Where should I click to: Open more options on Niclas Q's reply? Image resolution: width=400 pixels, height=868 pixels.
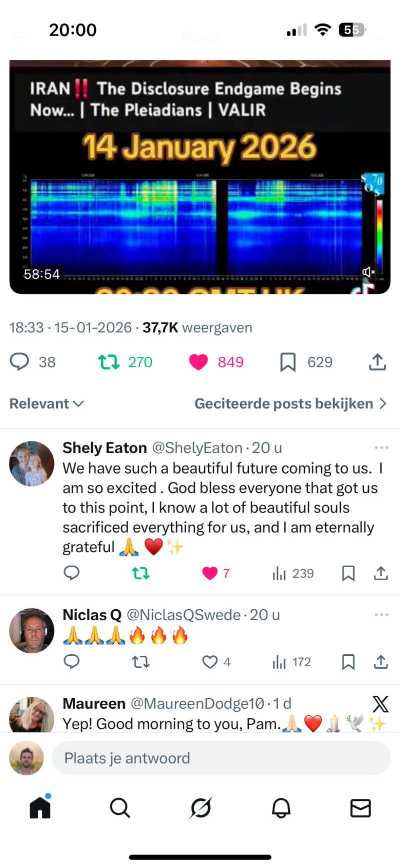pyautogui.click(x=381, y=615)
